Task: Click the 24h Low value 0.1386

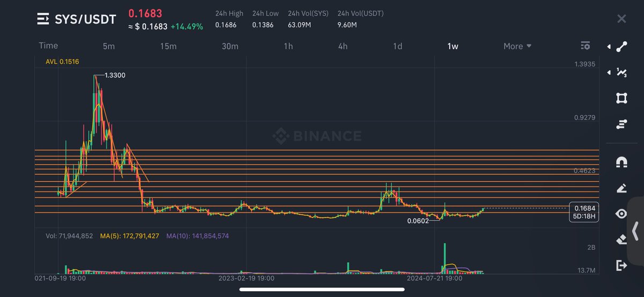Action: point(264,25)
